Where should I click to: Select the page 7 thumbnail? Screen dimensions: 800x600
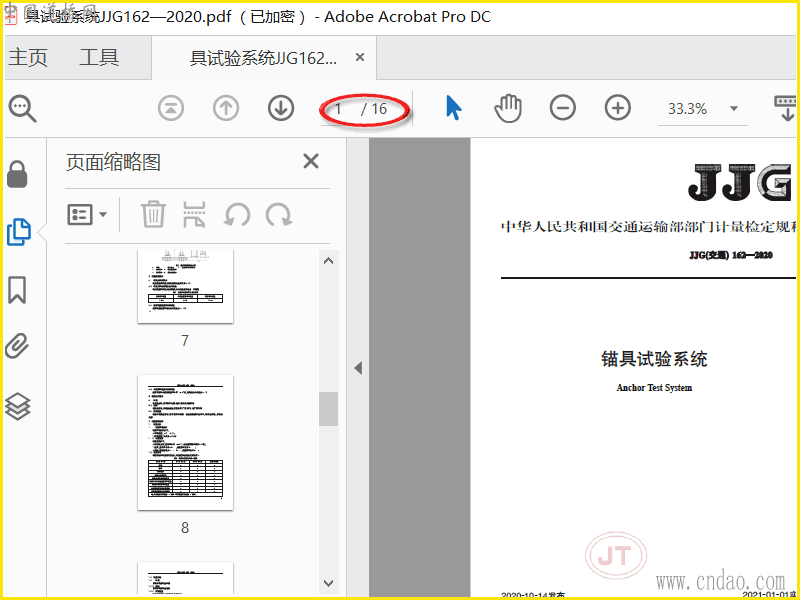(x=185, y=286)
